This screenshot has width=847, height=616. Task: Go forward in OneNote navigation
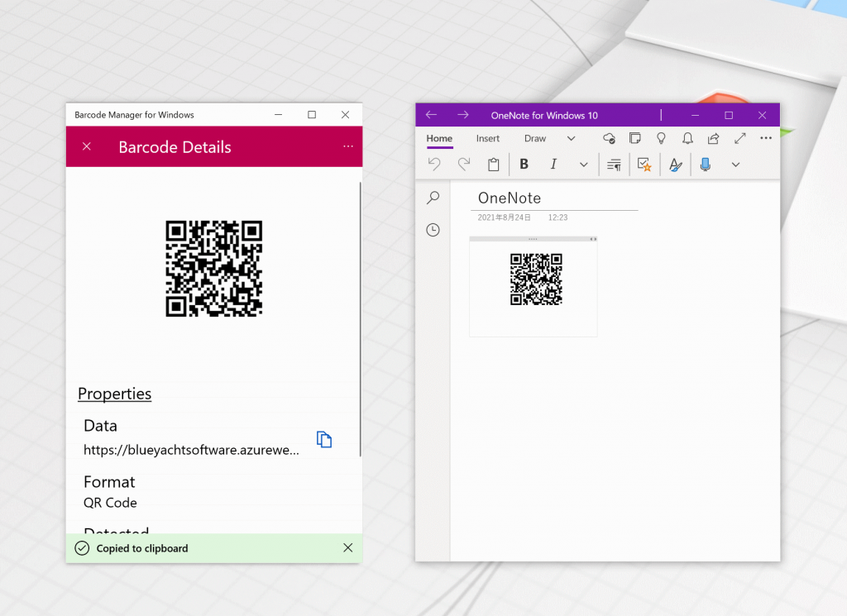[463, 115]
